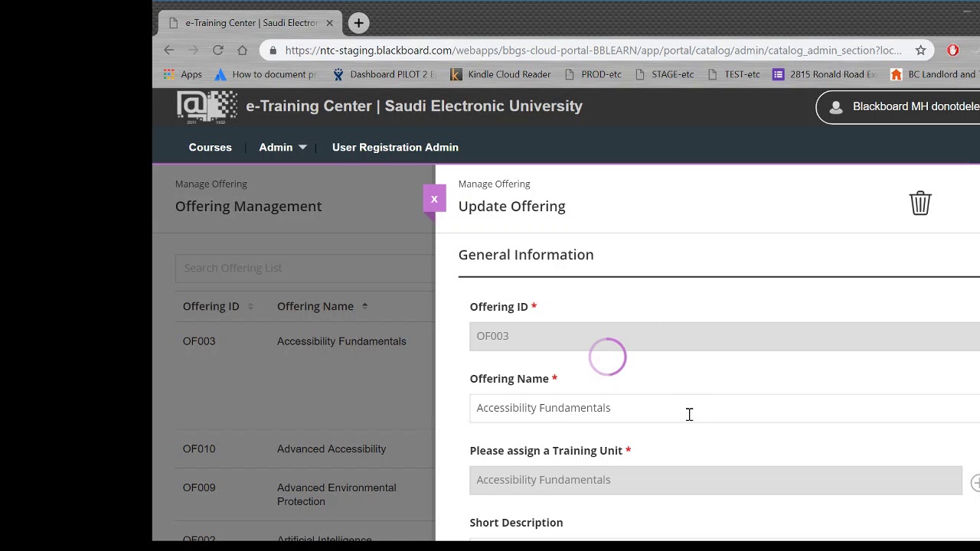
Task: Open the Apps bookmarks shortcut
Action: tap(183, 74)
